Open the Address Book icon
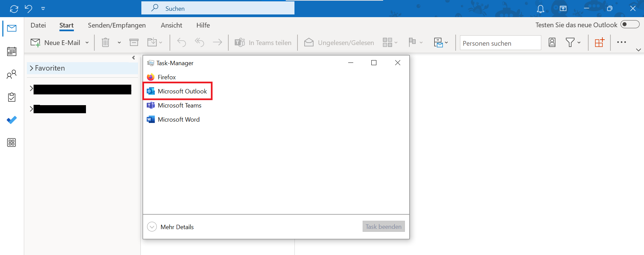 552,42
